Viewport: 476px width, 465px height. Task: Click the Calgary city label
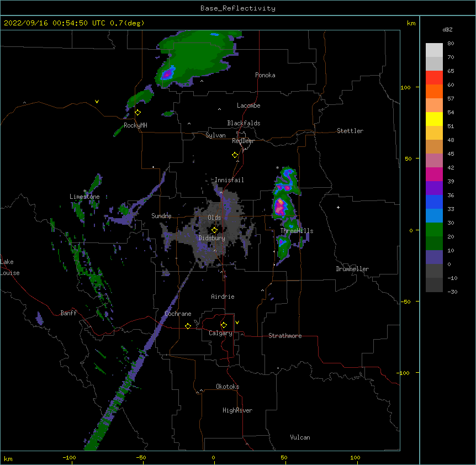(x=220, y=333)
